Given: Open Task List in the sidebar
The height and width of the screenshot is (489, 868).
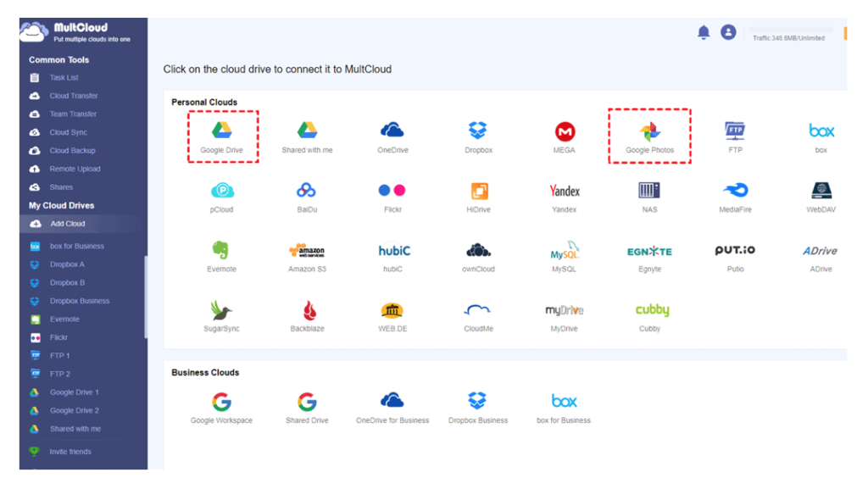Looking at the screenshot, I should [x=64, y=78].
